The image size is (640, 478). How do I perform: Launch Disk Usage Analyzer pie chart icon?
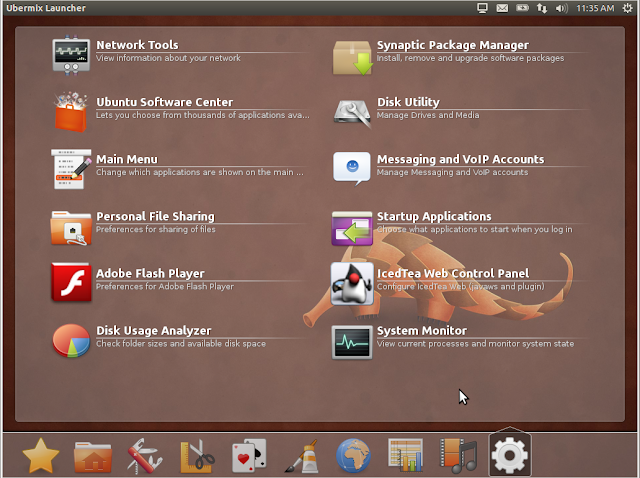click(x=71, y=340)
